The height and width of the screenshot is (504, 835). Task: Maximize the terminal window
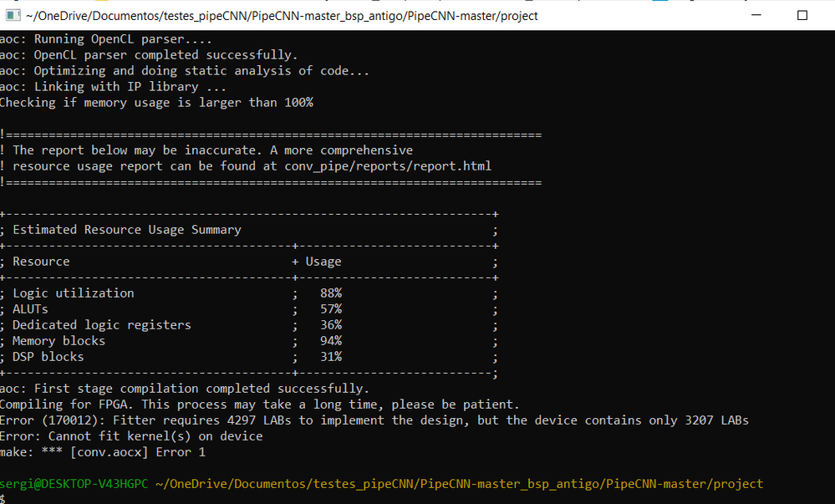point(802,15)
